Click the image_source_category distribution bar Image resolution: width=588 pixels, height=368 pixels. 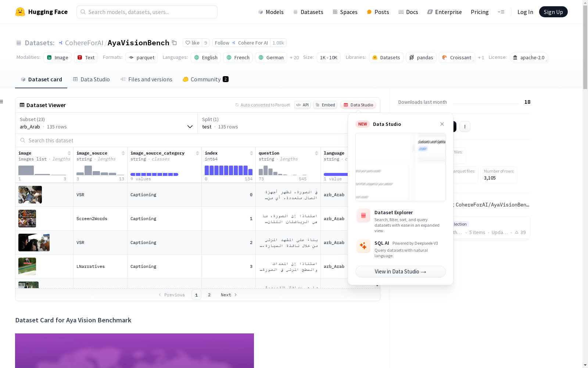pyautogui.click(x=154, y=174)
